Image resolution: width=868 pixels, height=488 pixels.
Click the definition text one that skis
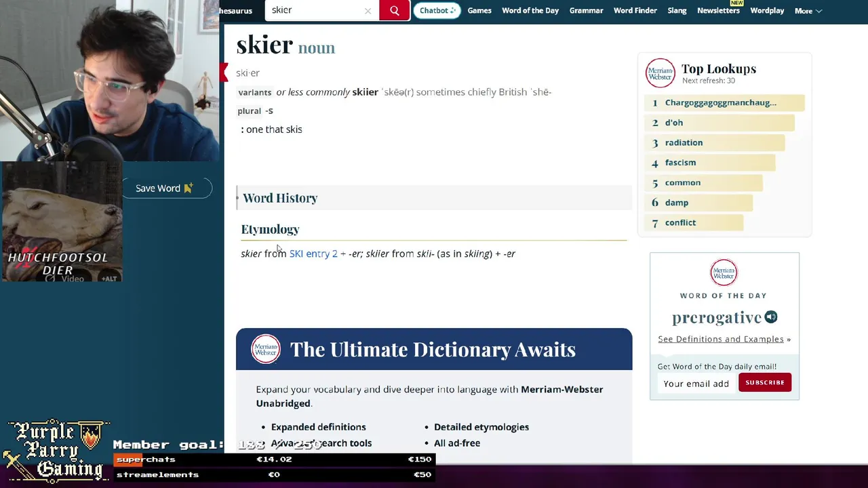[274, 129]
